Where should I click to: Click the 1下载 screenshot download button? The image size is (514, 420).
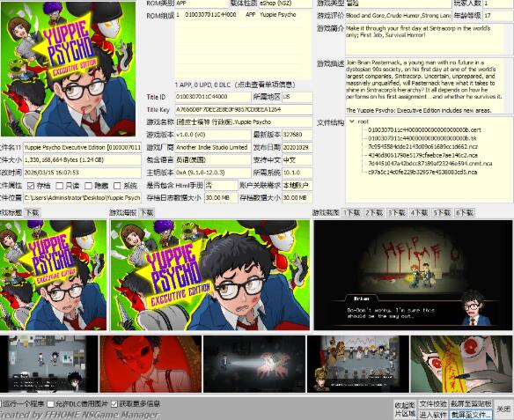(x=352, y=213)
